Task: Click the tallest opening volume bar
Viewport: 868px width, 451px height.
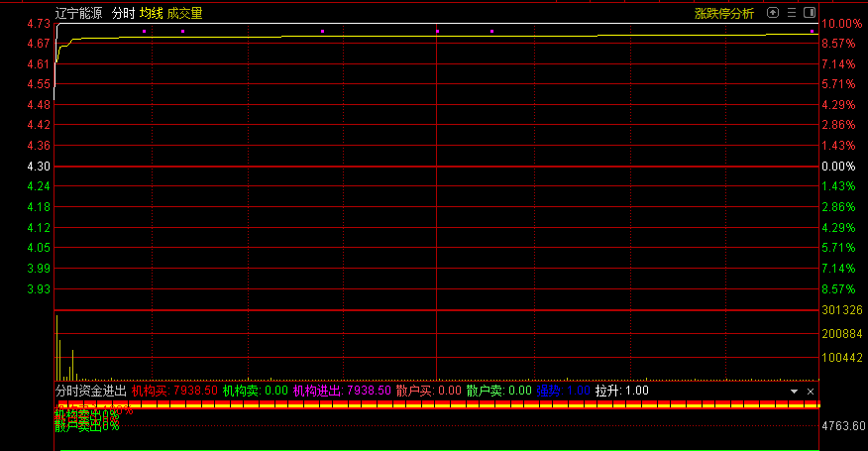Action: click(x=56, y=347)
